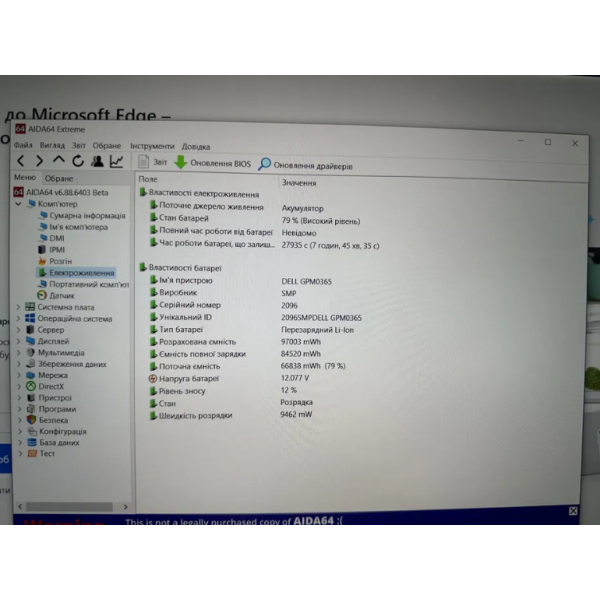
Task: Click the Програми software icon
Action: (x=31, y=409)
